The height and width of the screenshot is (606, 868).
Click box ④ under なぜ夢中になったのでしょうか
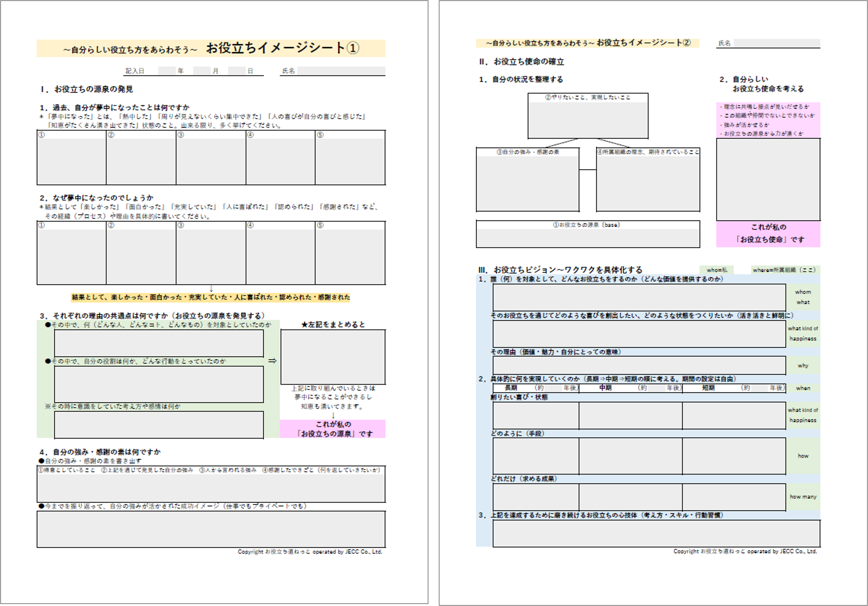(280, 253)
